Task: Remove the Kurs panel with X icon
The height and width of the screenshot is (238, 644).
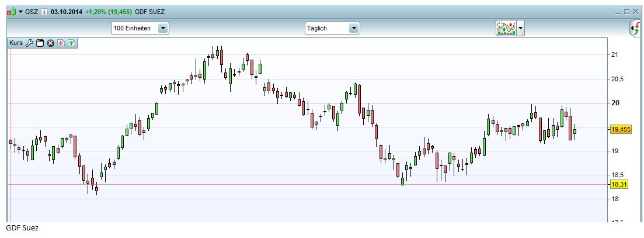Action: pos(51,43)
